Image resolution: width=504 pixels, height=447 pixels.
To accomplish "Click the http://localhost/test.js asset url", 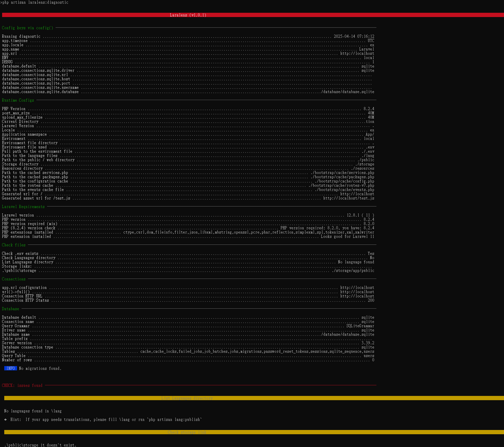I will (x=349, y=198).
